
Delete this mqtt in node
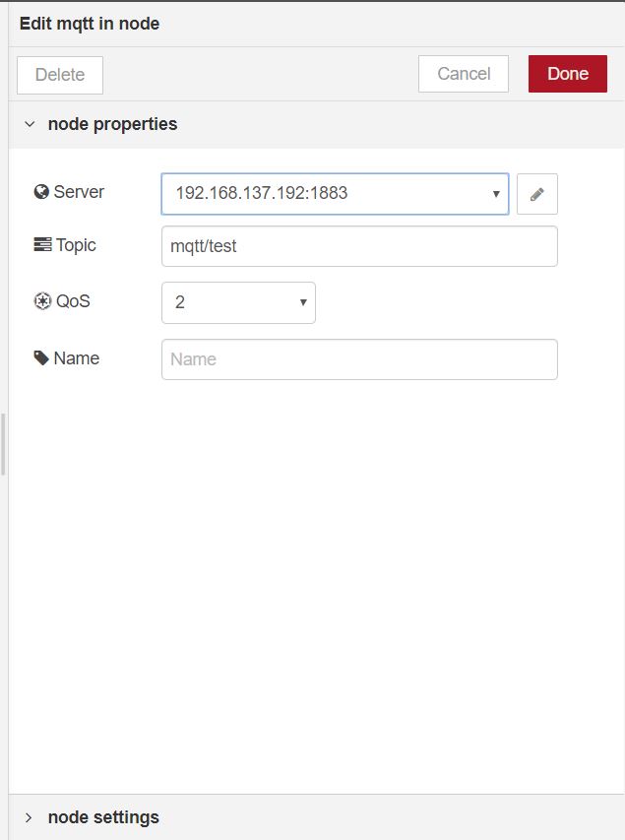coord(60,75)
